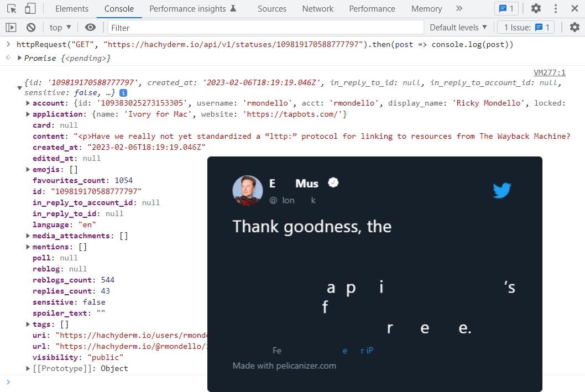Open the top JavaScript context dropdown

click(60, 27)
